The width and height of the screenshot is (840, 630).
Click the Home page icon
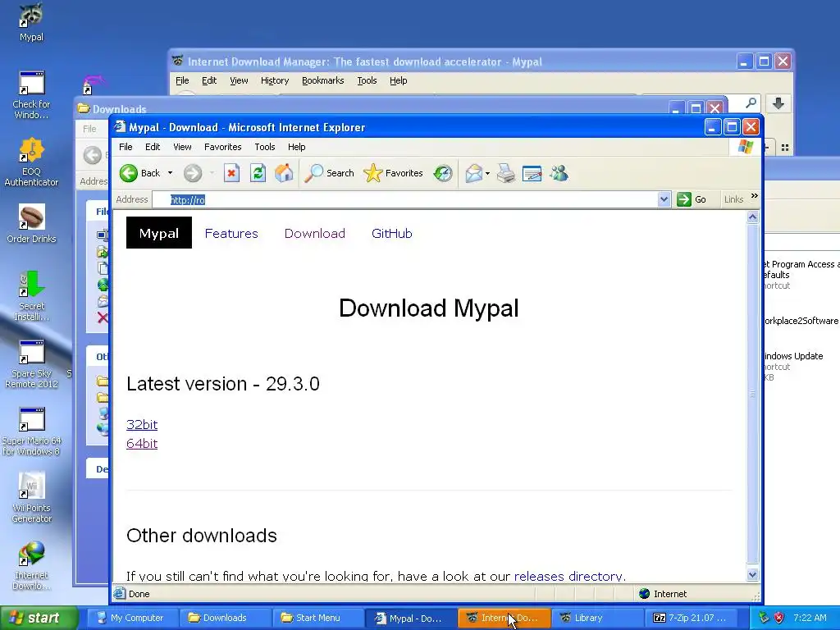[284, 173]
